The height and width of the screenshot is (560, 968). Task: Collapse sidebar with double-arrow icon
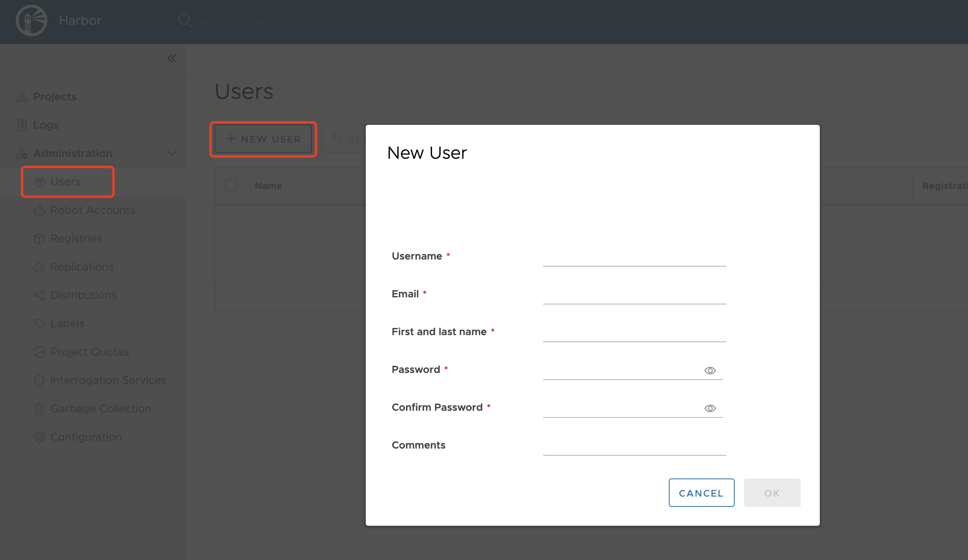tap(172, 59)
